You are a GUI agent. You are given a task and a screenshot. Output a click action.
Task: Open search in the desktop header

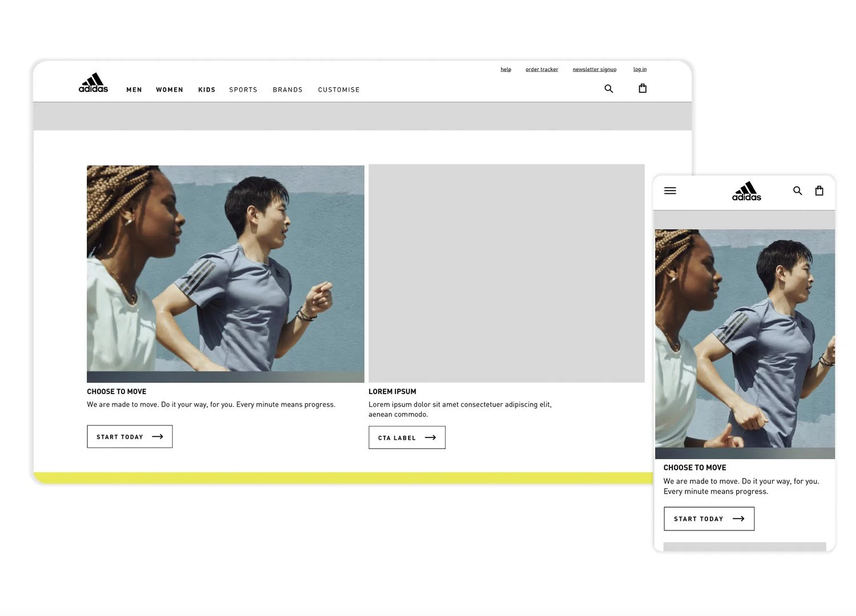pos(609,88)
